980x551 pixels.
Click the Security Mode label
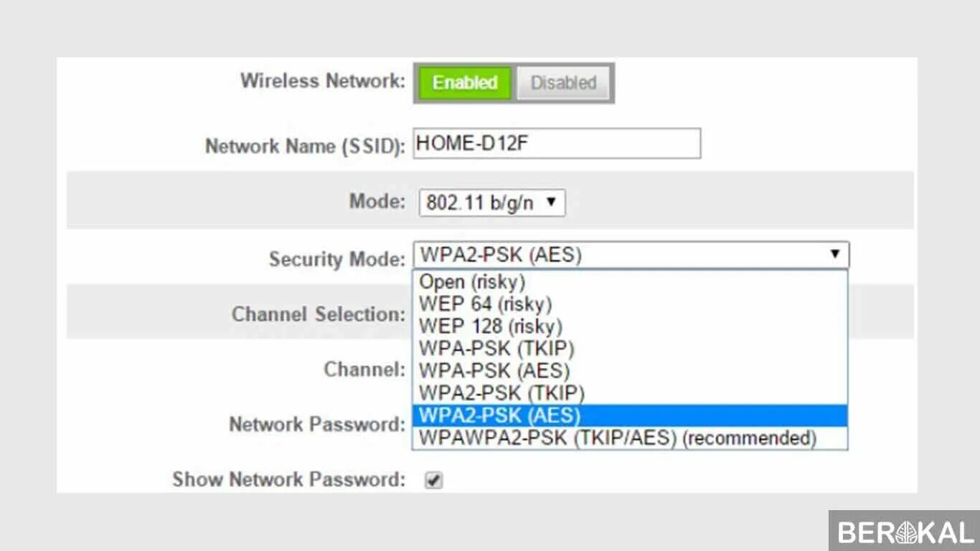(x=336, y=258)
